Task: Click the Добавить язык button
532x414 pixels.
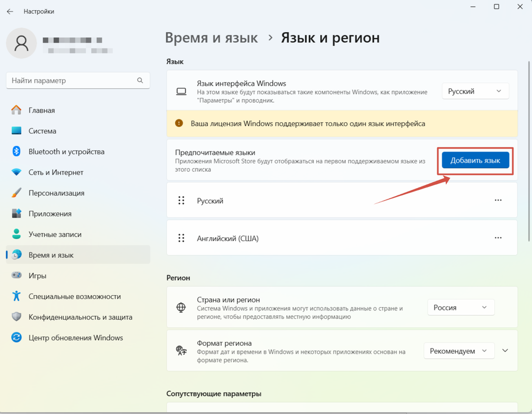Action: tap(475, 161)
